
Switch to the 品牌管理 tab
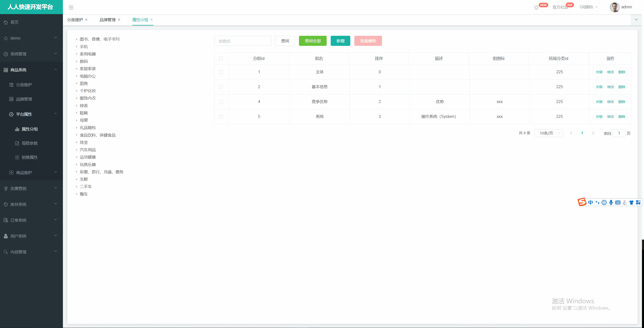(107, 20)
